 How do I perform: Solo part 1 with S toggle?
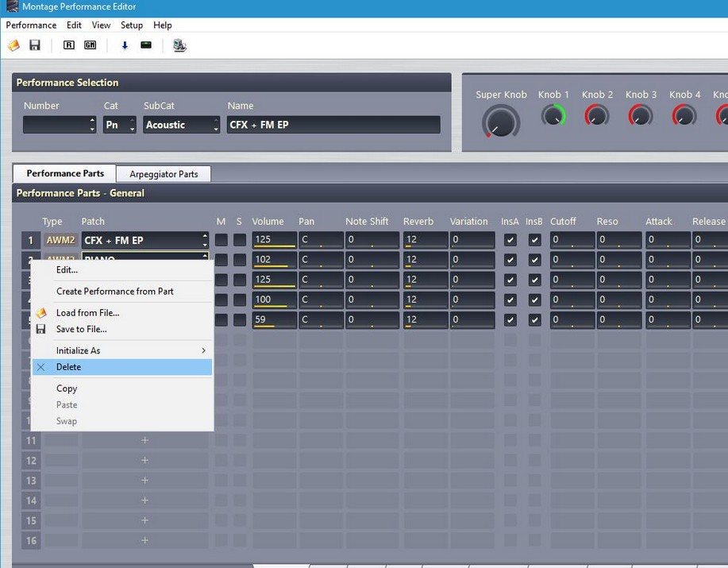240,240
